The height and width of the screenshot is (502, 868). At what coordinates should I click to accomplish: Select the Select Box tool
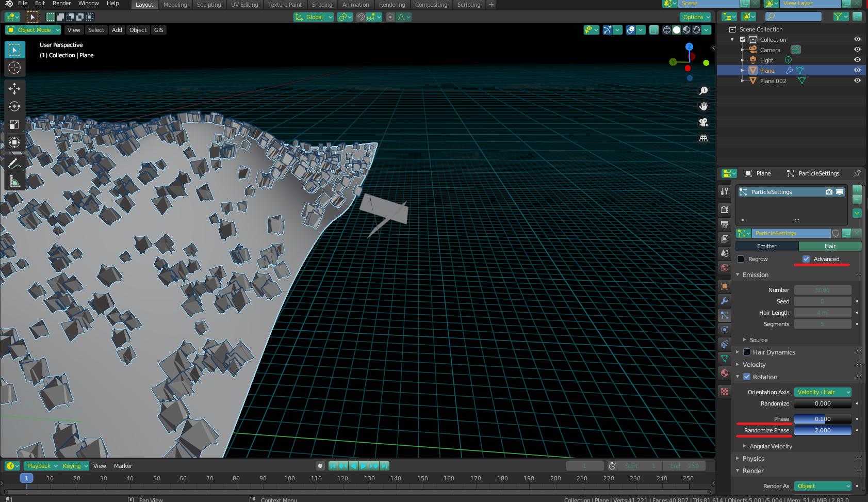tap(14, 50)
